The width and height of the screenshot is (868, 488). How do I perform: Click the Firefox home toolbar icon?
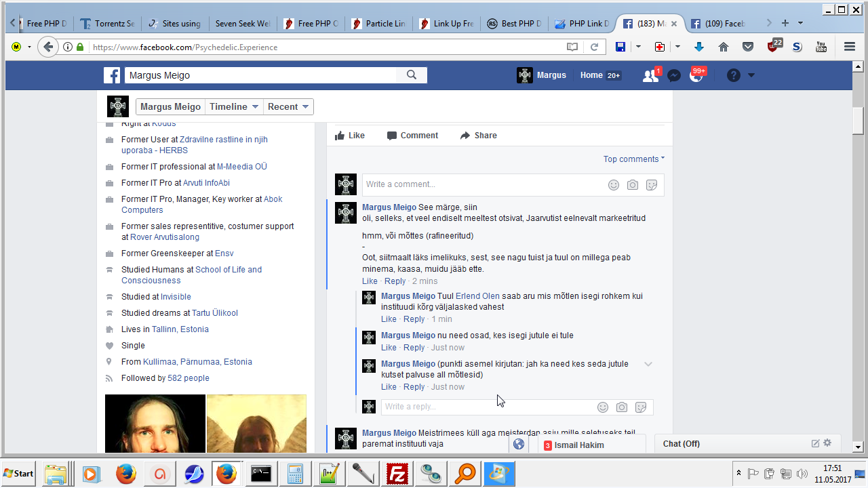724,47
